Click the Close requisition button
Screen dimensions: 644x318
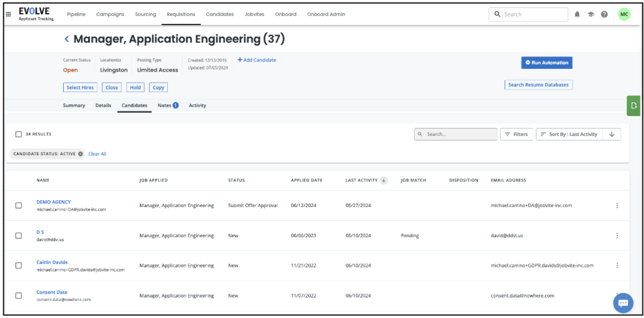point(112,88)
